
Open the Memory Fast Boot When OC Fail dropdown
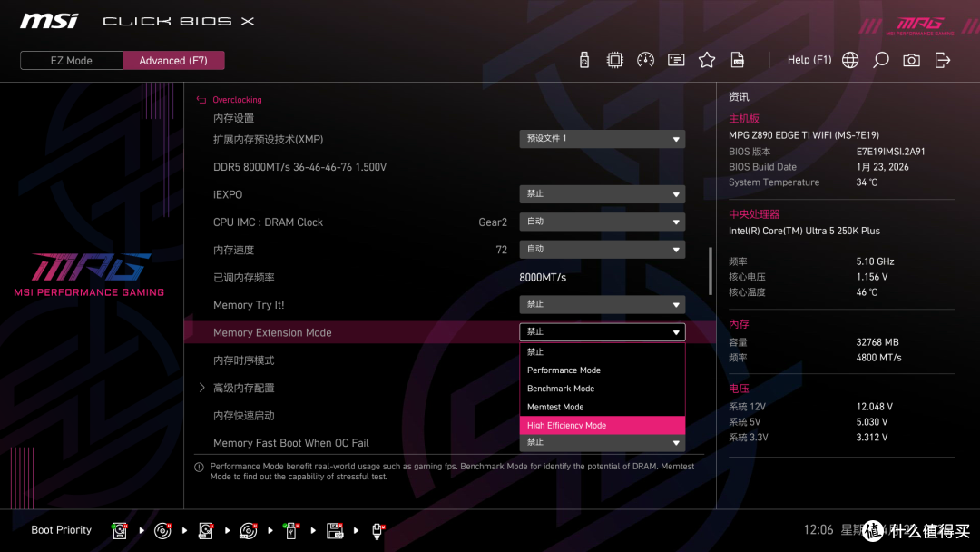(603, 443)
